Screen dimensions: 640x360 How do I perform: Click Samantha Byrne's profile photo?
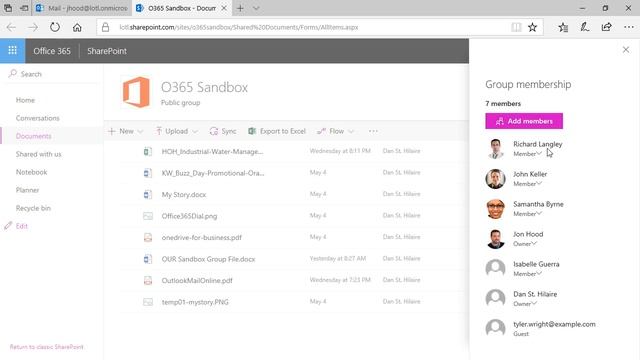click(x=496, y=209)
